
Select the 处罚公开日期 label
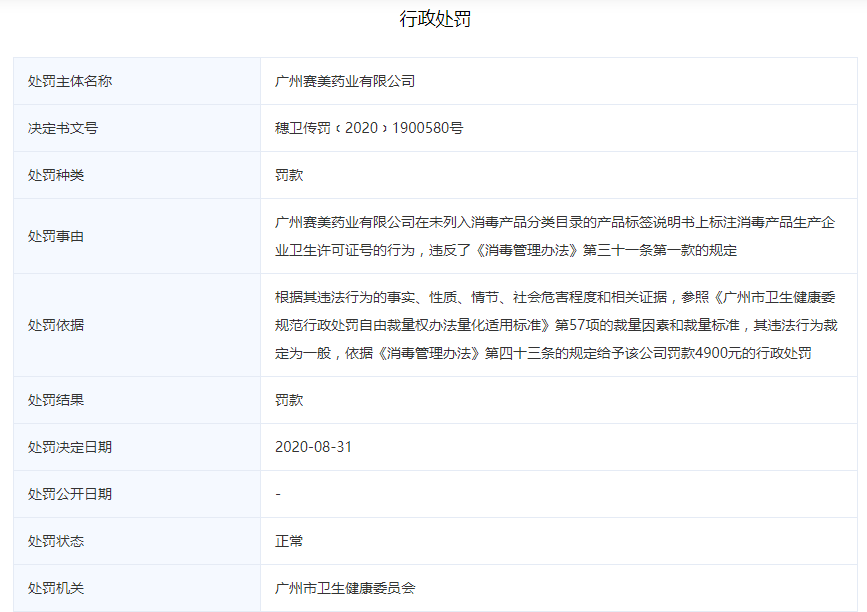pos(70,494)
